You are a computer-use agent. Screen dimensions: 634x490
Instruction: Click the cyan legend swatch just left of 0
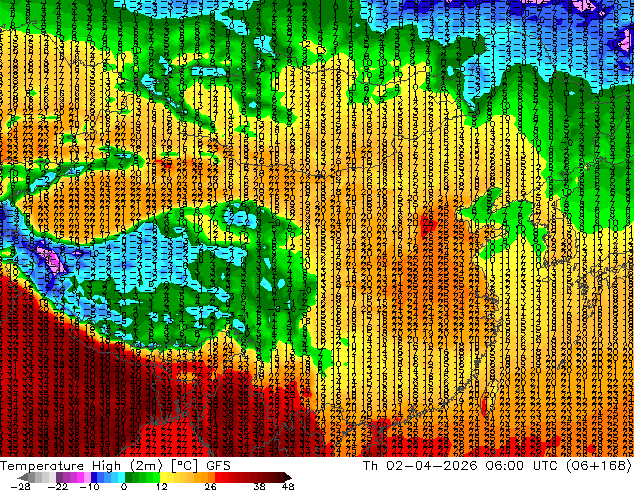[122, 477]
